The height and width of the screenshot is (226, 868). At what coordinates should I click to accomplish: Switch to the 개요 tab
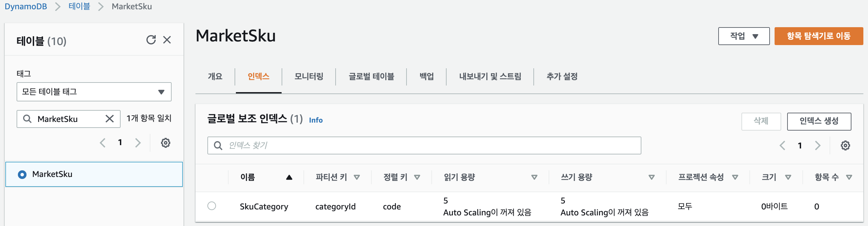point(215,77)
